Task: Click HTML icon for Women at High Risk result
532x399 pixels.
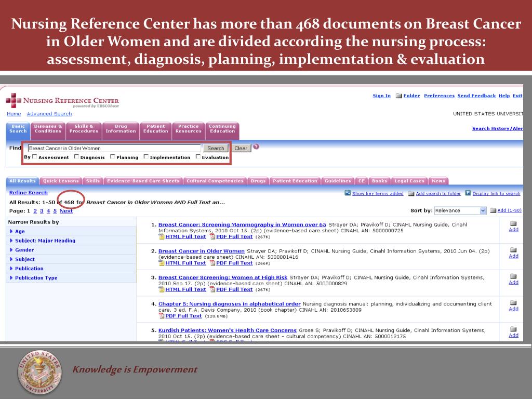Action: [162, 289]
